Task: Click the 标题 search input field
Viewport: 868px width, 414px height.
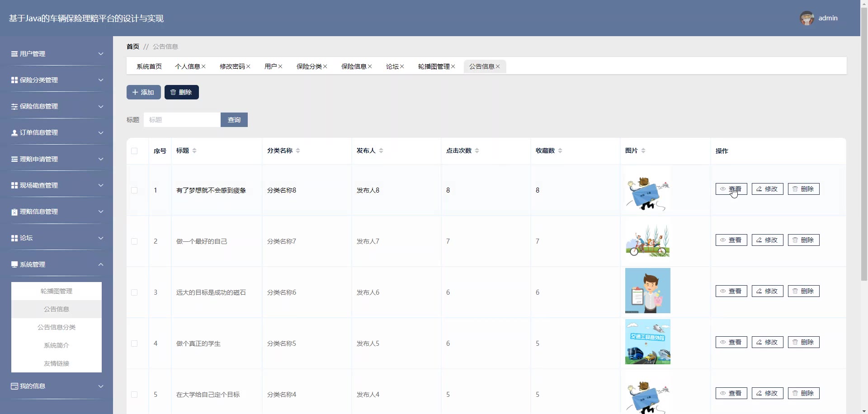Action: click(182, 120)
